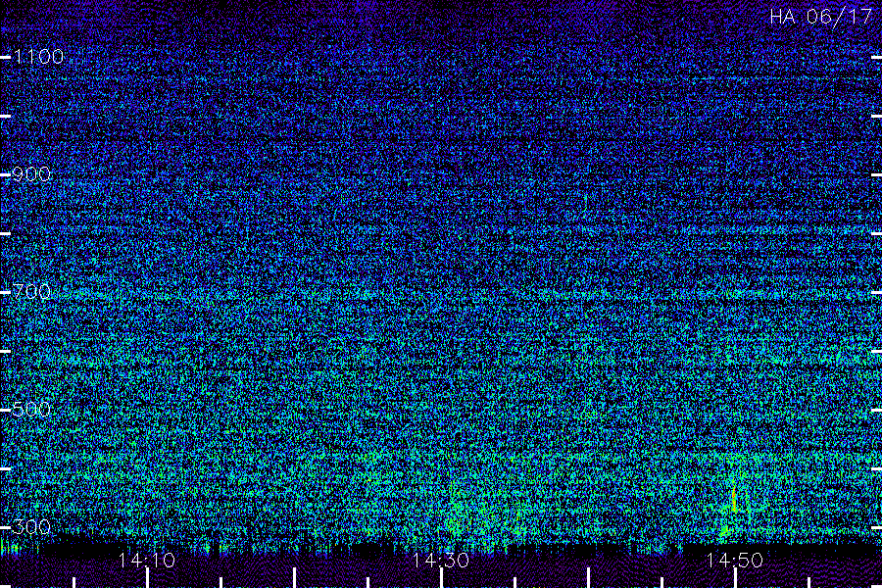The width and height of the screenshot is (882, 588).
Task: Click the HA 06/17 date label
Action: click(x=820, y=17)
